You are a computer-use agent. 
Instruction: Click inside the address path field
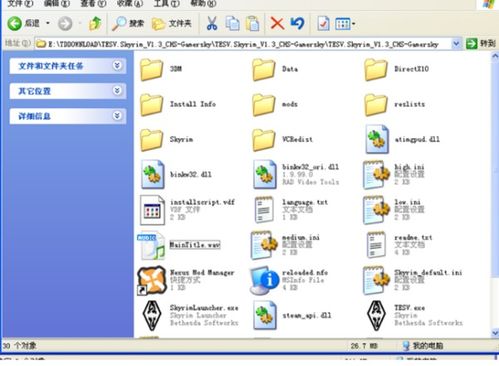243,44
